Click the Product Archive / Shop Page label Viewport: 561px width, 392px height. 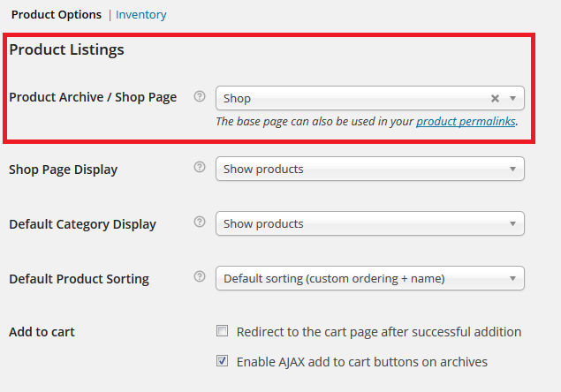93,97
